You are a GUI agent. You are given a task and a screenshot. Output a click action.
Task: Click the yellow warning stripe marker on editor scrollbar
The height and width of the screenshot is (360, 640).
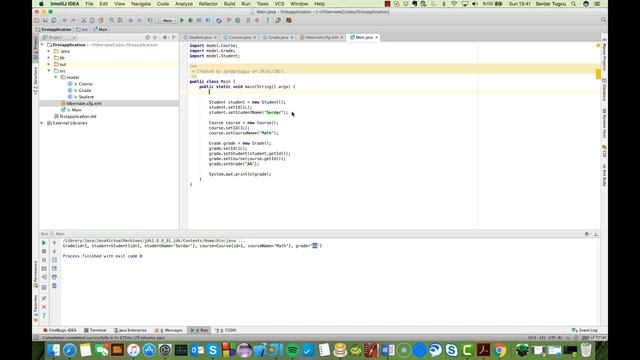coord(598,74)
